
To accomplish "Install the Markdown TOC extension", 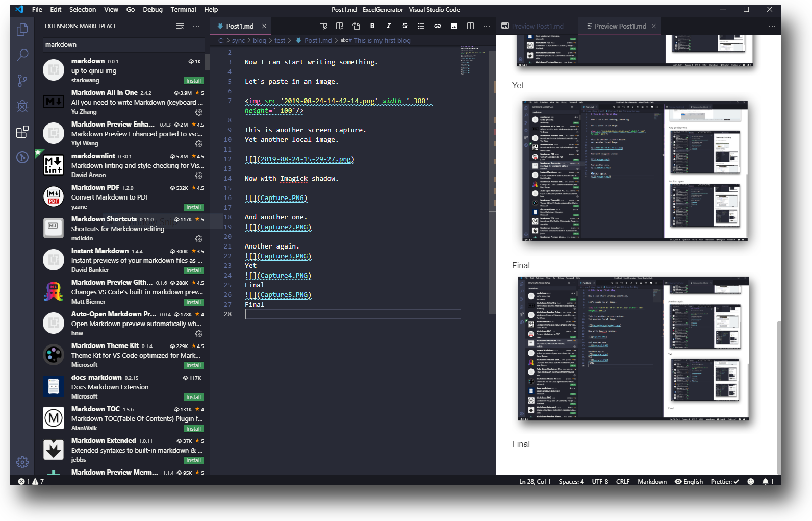I will [193, 429].
